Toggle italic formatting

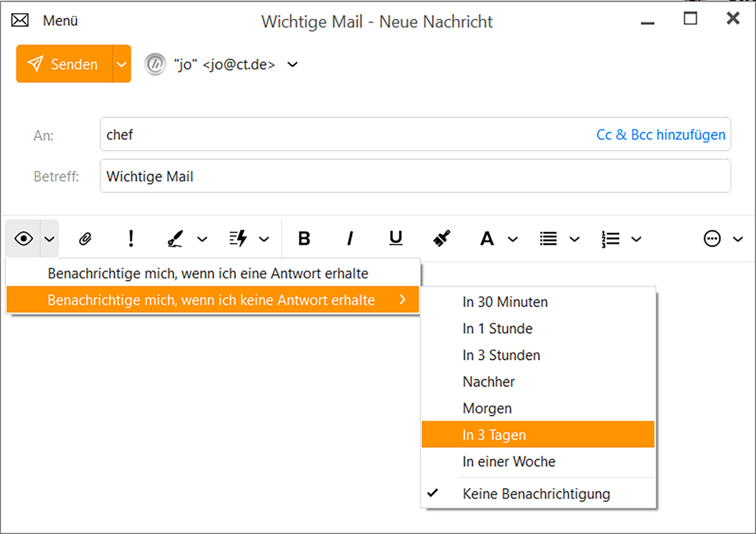pos(350,238)
